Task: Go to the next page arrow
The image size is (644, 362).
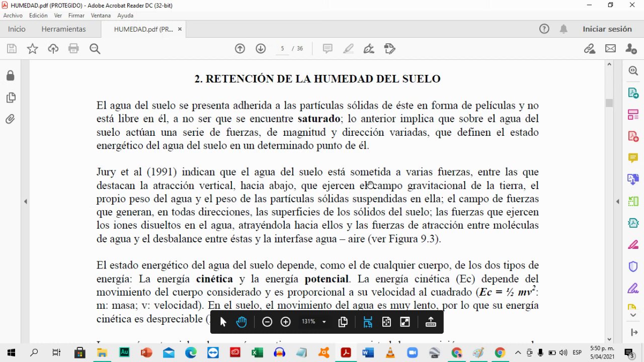Action: (x=261, y=49)
